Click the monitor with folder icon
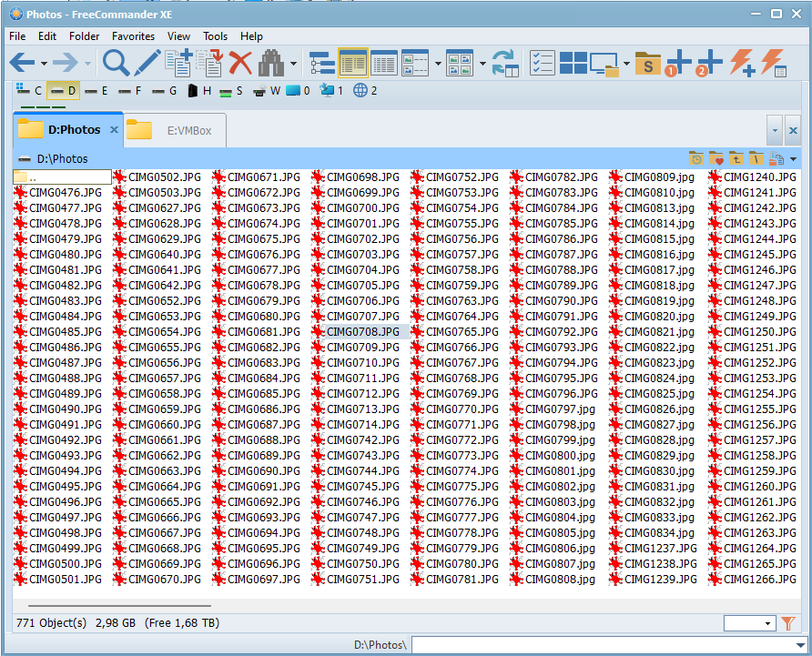The image size is (812, 656). click(x=604, y=64)
